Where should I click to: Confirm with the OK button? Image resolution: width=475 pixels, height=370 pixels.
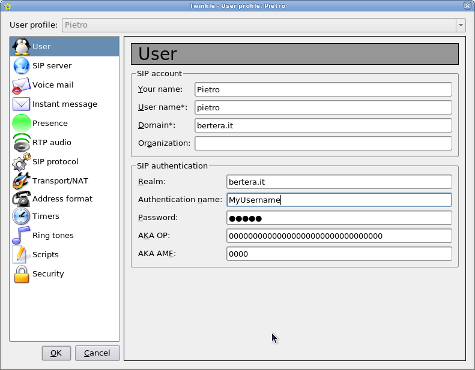[x=56, y=353]
